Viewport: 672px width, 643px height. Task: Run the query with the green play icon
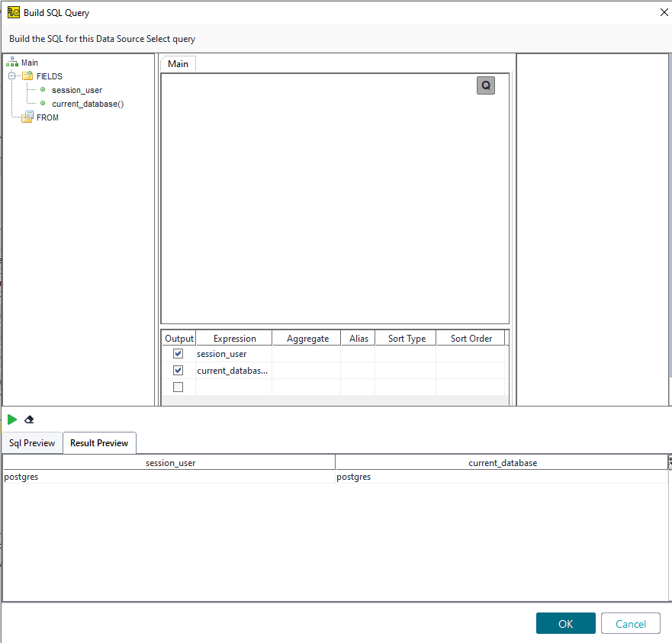12,420
